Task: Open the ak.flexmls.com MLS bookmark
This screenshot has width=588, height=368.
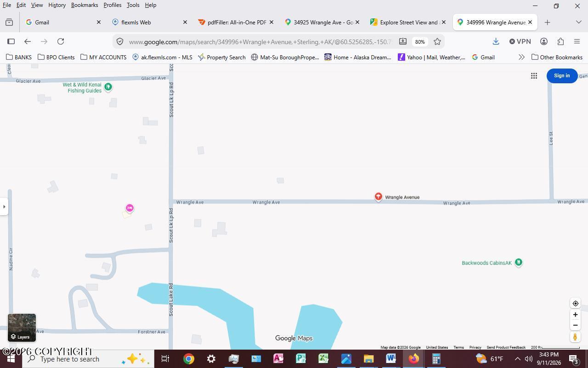Action: click(x=162, y=57)
